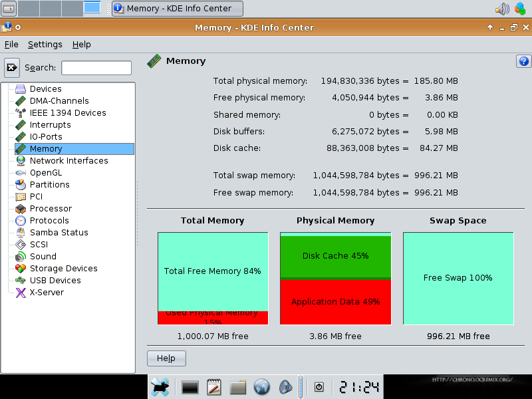Click the OpenGL icon in sidebar
532x399 pixels.
[21, 173]
